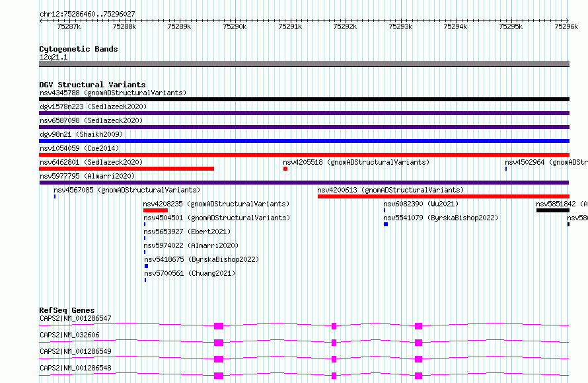The image size is (588, 383).
Task: Select the nsv5541079 (ByrskaBishop2022) label
Action: click(x=441, y=218)
